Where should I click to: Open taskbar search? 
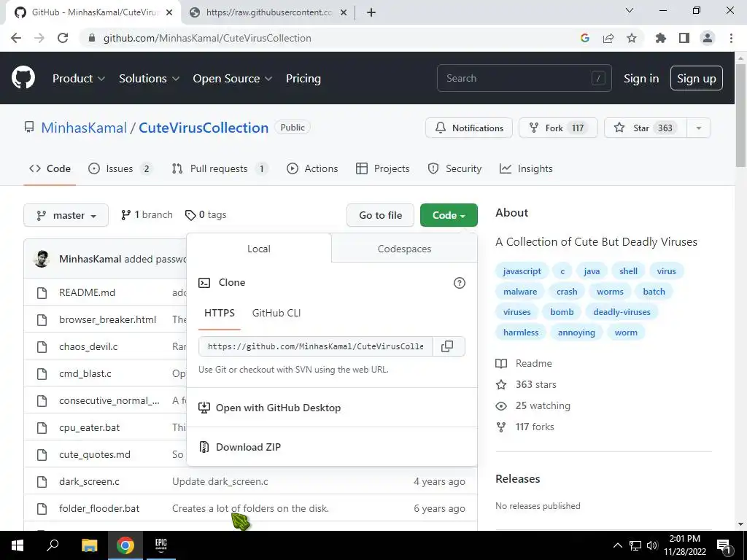point(53,545)
